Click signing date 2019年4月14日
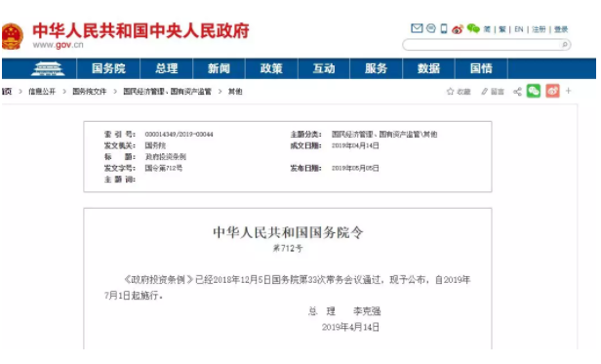 point(350,327)
